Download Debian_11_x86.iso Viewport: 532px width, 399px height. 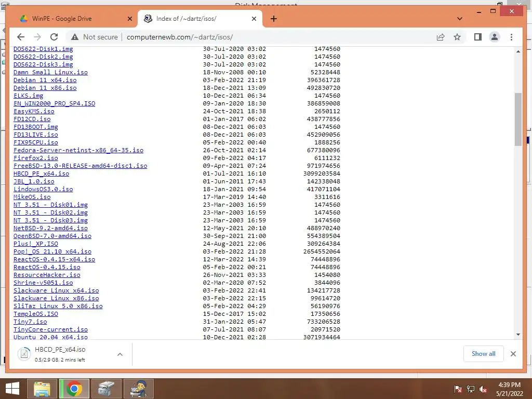tap(45, 88)
